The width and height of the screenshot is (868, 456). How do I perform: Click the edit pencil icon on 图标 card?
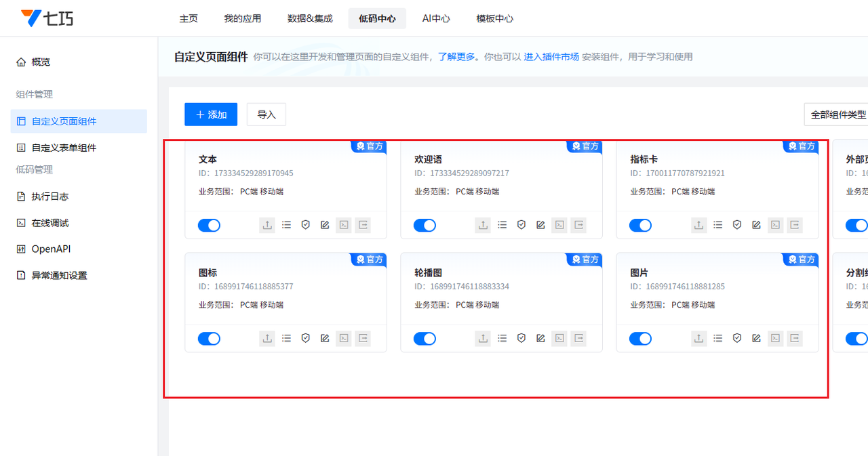(325, 338)
